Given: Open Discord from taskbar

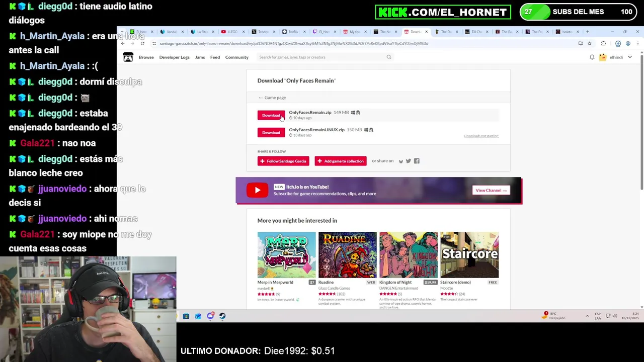Looking at the screenshot, I should pyautogui.click(x=210, y=316).
